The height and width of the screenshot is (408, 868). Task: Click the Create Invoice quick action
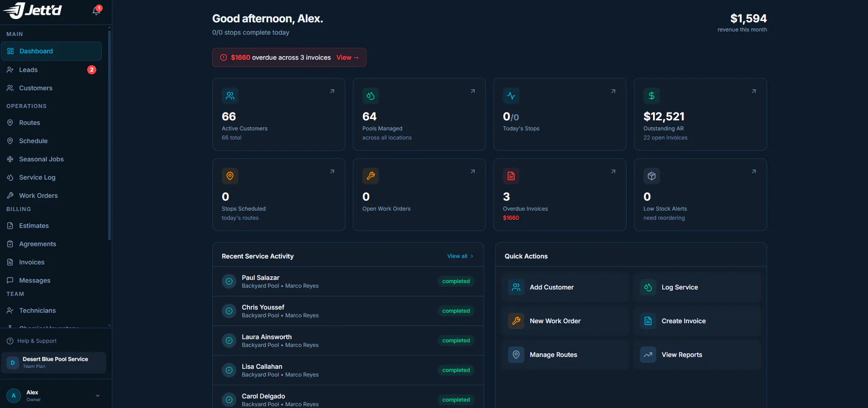[x=697, y=321]
